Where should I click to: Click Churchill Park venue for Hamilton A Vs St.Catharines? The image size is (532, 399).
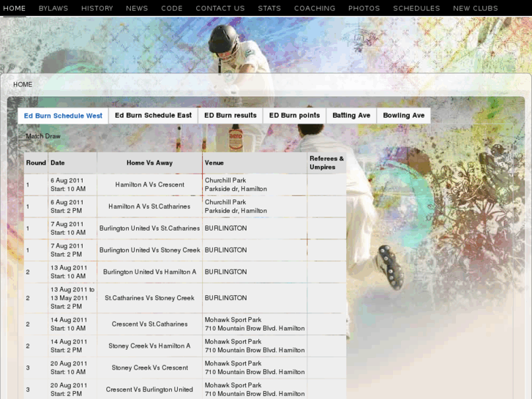[x=236, y=206]
